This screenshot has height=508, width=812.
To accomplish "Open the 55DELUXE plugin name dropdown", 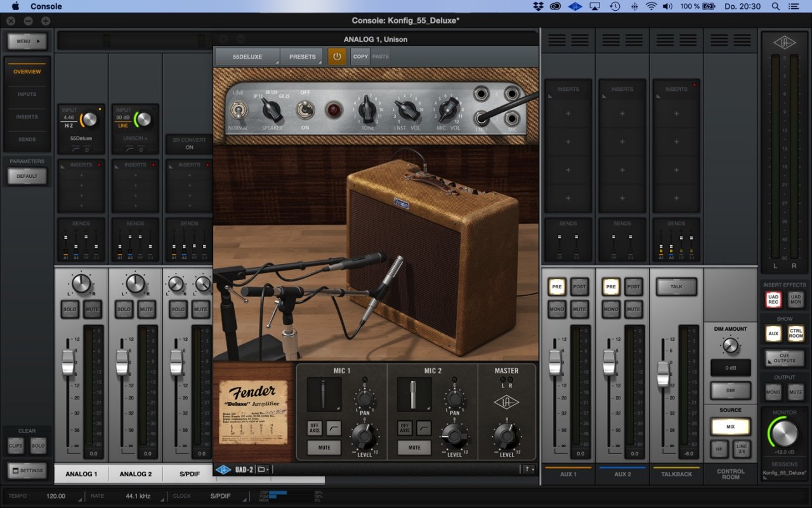I will tap(247, 57).
